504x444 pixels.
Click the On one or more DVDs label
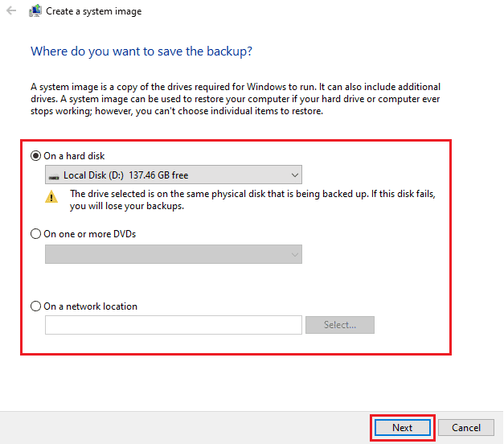tap(90, 234)
